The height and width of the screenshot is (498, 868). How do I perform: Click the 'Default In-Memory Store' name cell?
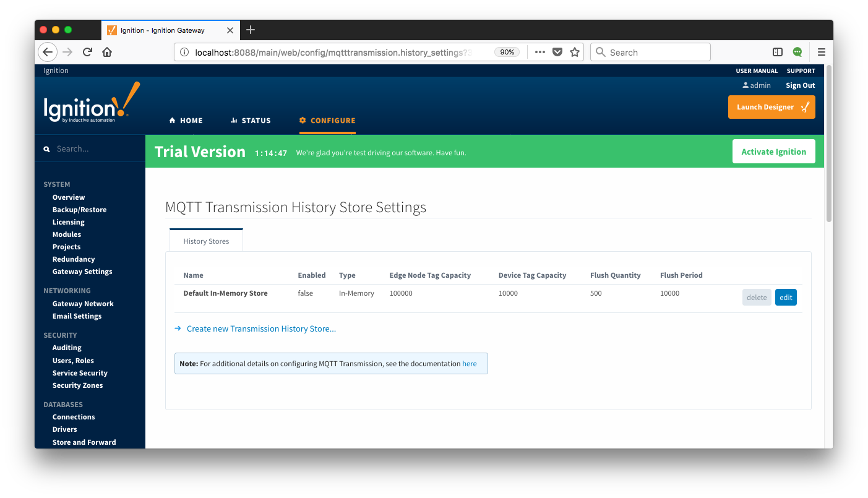click(225, 293)
